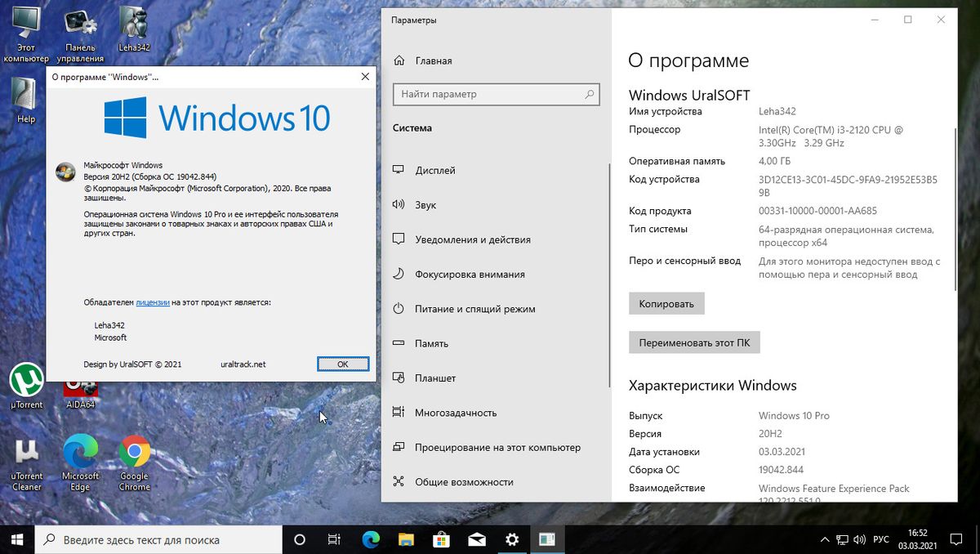Launch Microsoft Edge from the desktop
The height and width of the screenshot is (554, 980).
80,463
